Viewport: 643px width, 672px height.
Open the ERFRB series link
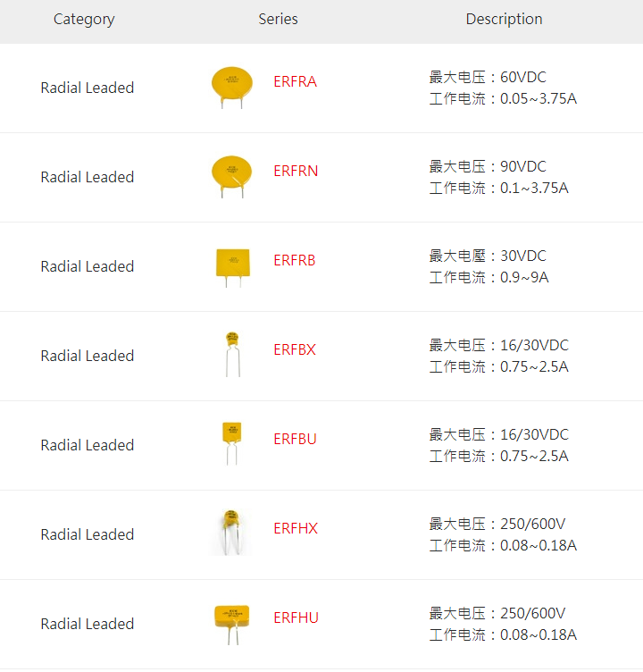(295, 260)
